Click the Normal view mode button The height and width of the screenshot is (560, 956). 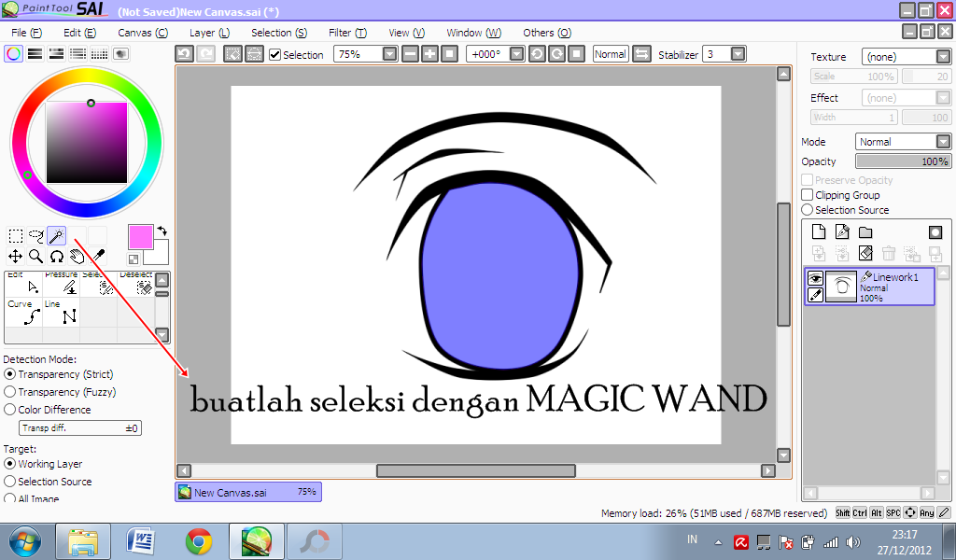(611, 54)
